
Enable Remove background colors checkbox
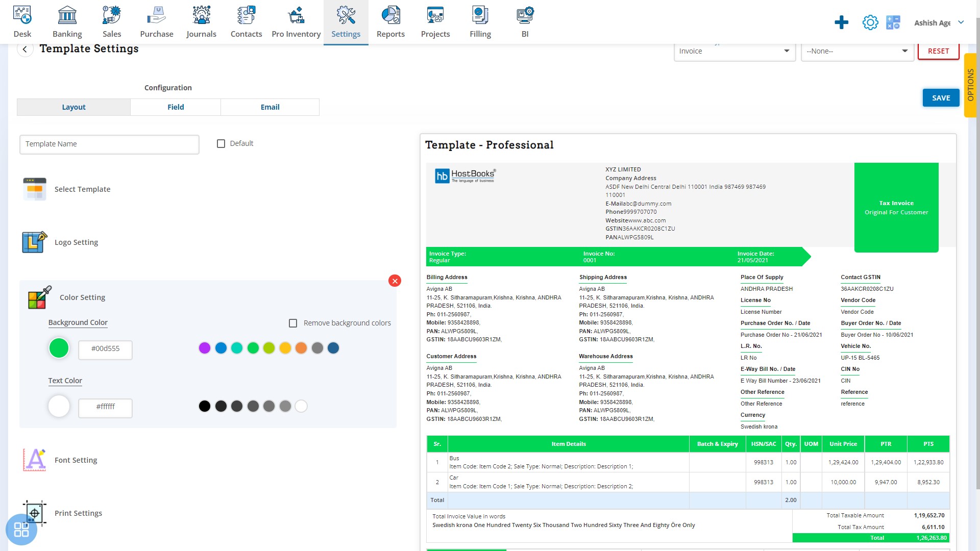pos(293,323)
